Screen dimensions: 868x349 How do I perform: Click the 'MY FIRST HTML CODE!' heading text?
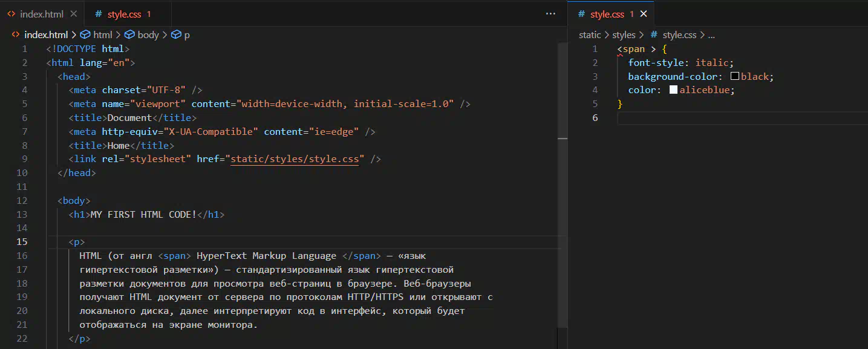(x=143, y=214)
